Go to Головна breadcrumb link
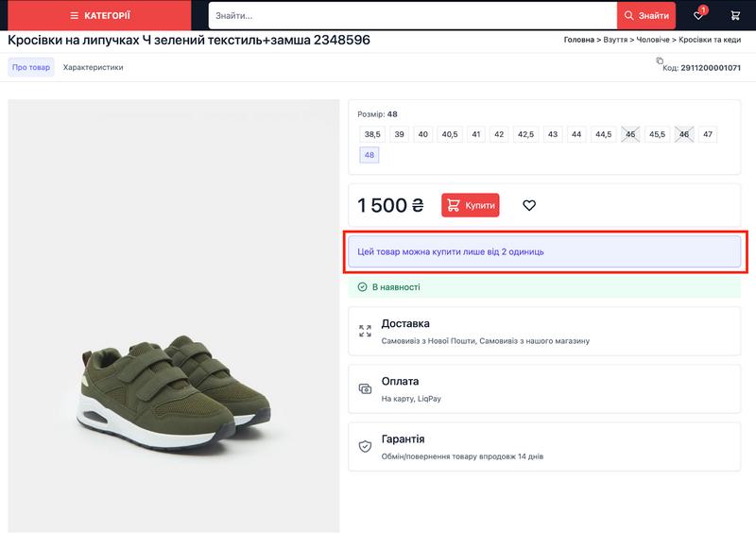 pyautogui.click(x=578, y=40)
